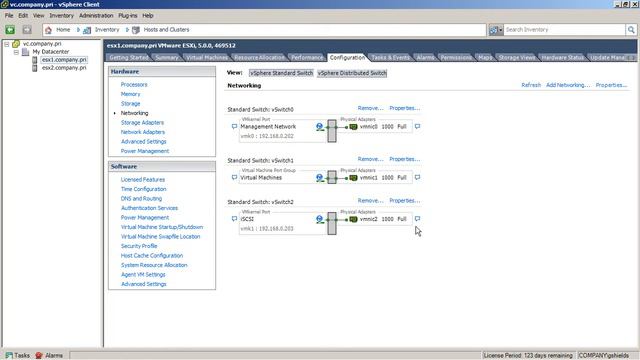
Task: Open the search type dropdown icon
Action: click(x=496, y=30)
